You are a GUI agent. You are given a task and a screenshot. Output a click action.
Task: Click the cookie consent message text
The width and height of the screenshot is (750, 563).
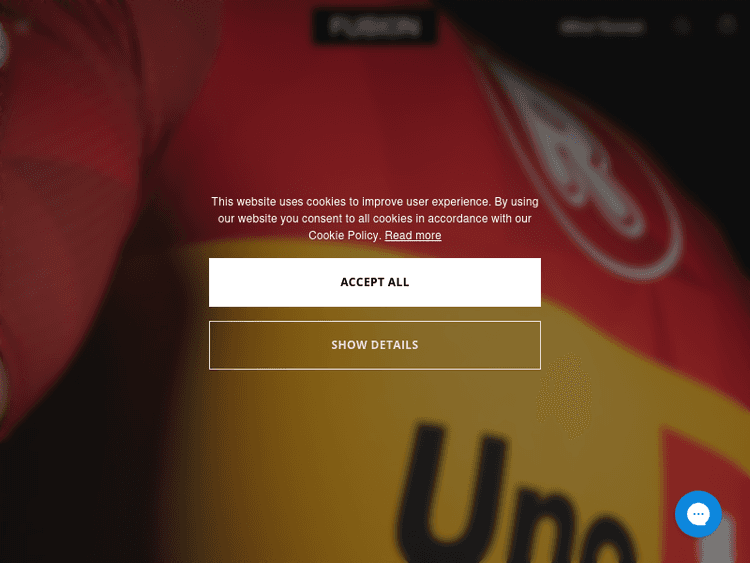[x=375, y=218]
